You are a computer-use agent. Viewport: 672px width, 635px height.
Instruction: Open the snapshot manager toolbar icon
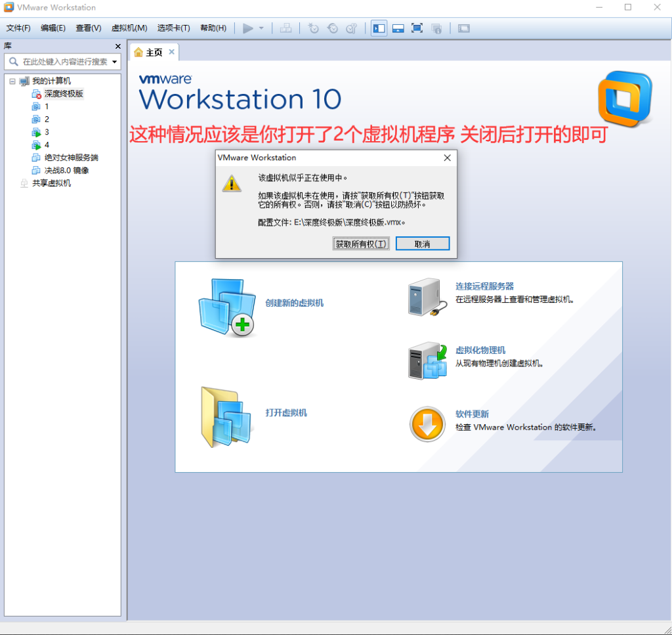[x=352, y=28]
